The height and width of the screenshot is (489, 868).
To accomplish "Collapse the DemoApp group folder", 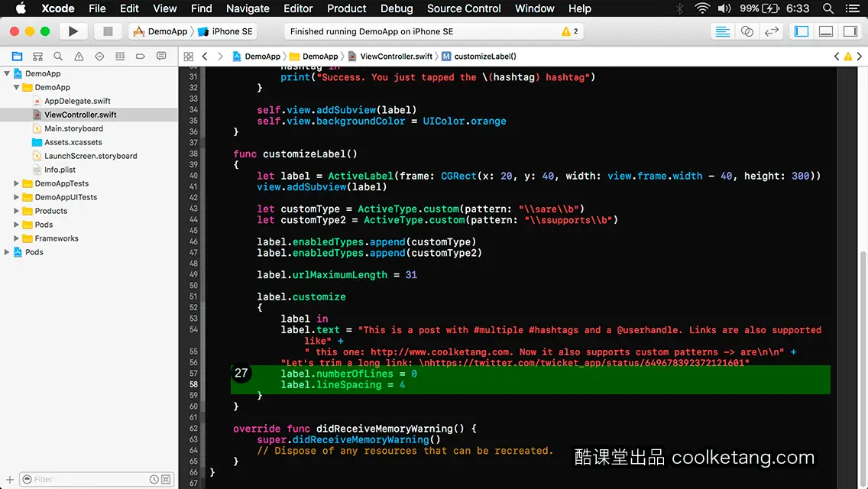I will 17,87.
